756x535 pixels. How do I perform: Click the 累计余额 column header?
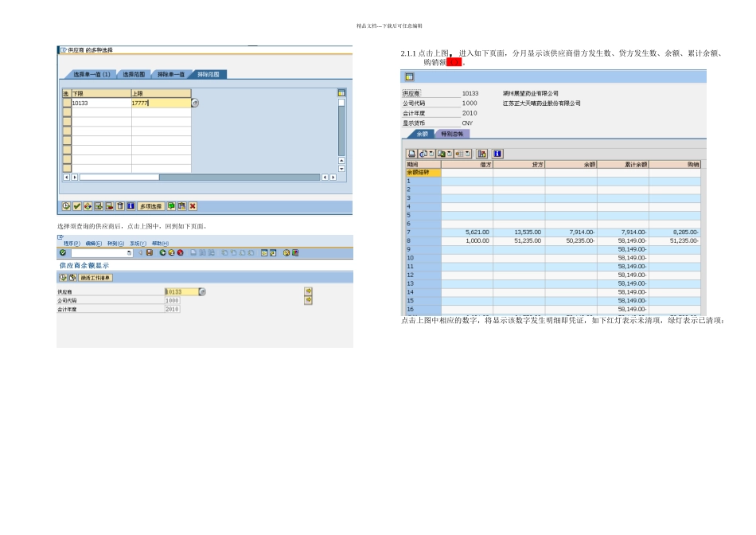pos(623,165)
